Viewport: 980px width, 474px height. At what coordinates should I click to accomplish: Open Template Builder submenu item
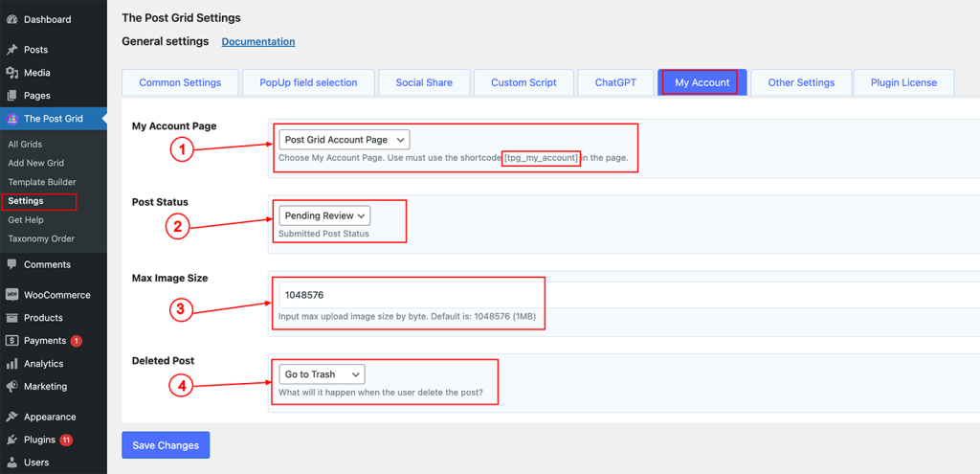pyautogui.click(x=42, y=182)
